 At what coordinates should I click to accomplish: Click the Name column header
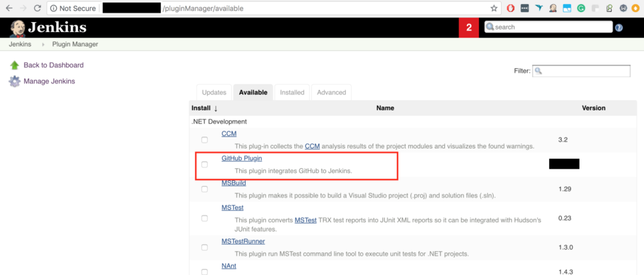(x=385, y=108)
